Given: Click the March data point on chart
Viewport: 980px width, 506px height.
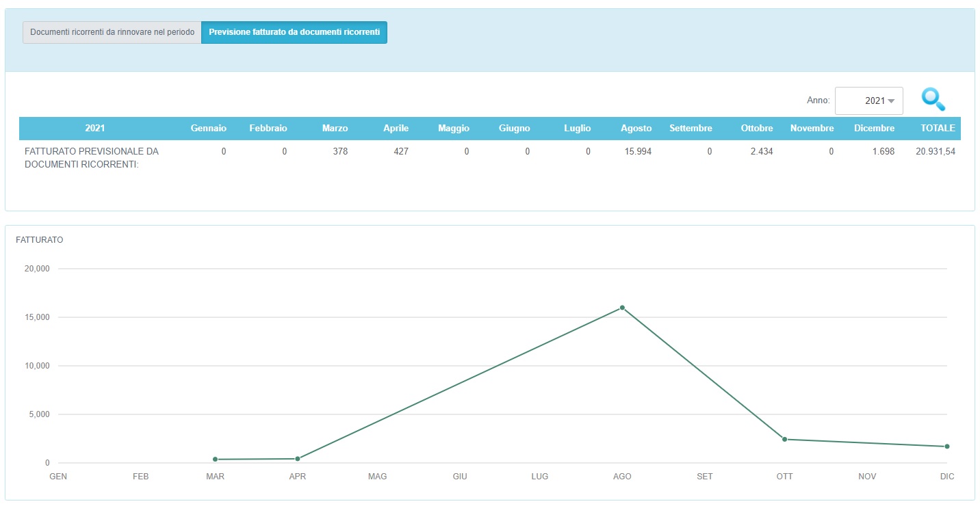Looking at the screenshot, I should tap(215, 460).
